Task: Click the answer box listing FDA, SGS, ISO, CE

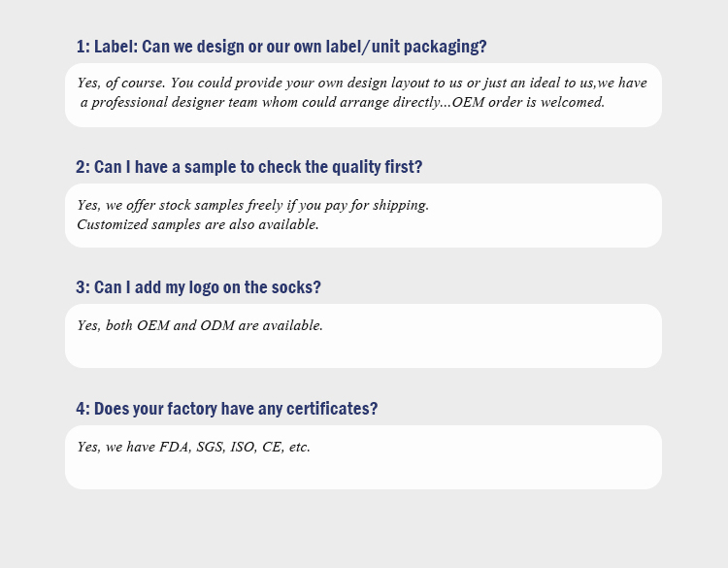Action: pos(363,457)
